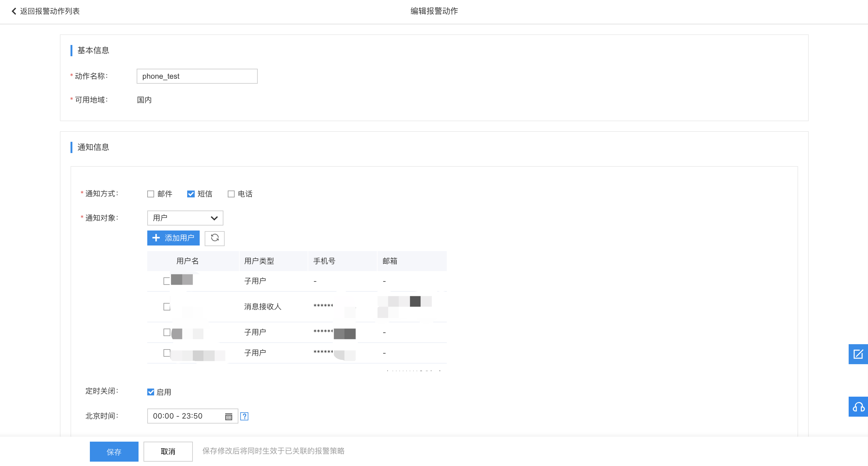
Task: Disable the 定时关闭 启用 checkbox
Action: pyautogui.click(x=151, y=392)
